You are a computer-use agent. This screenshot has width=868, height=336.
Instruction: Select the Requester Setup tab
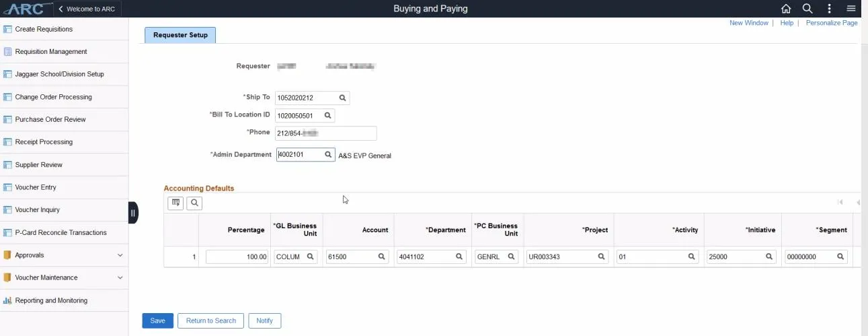pos(180,35)
